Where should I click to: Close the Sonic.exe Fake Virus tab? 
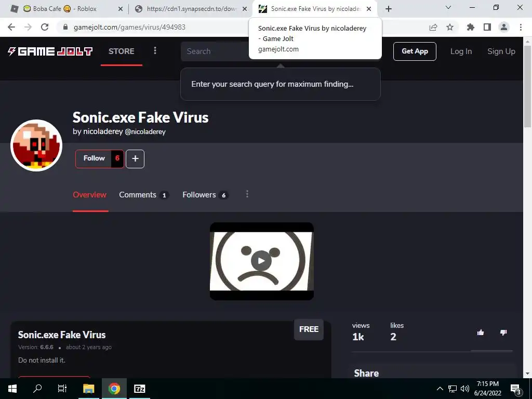(x=369, y=9)
